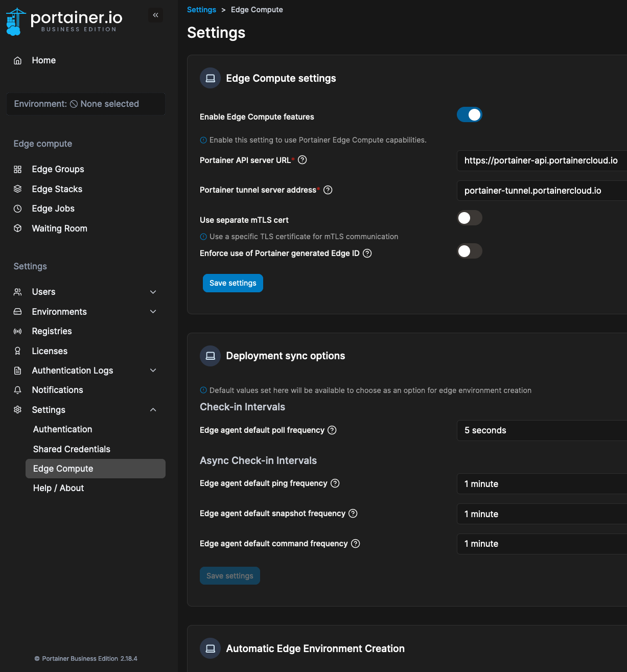Select Edge Compute in Settings submenu
This screenshot has width=627, height=672.
(96, 469)
